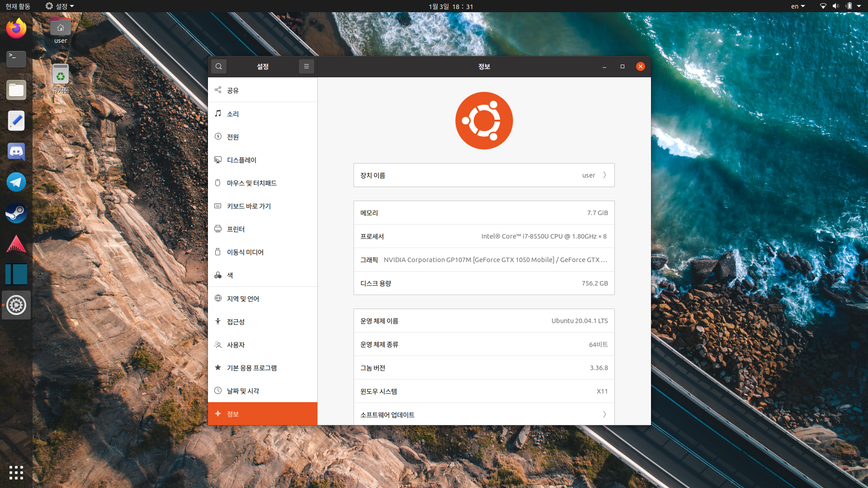Open Region & Language (지역 및 언어)
This screenshot has width=868, height=488.
(262, 299)
